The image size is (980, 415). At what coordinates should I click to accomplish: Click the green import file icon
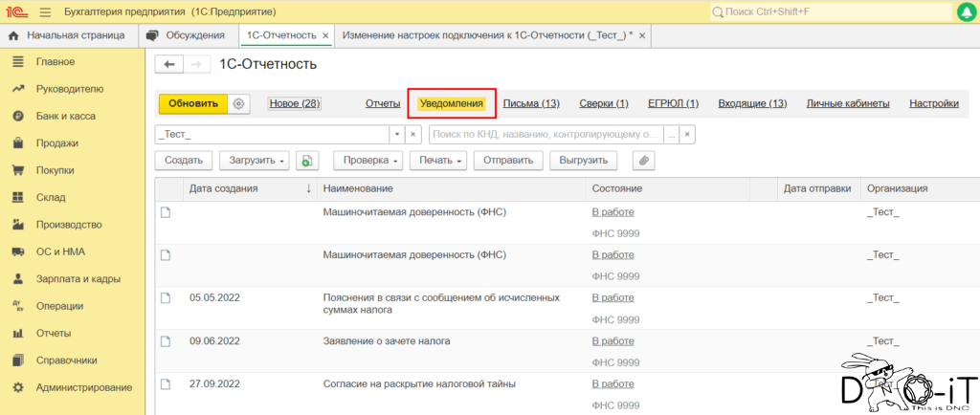[x=307, y=161]
